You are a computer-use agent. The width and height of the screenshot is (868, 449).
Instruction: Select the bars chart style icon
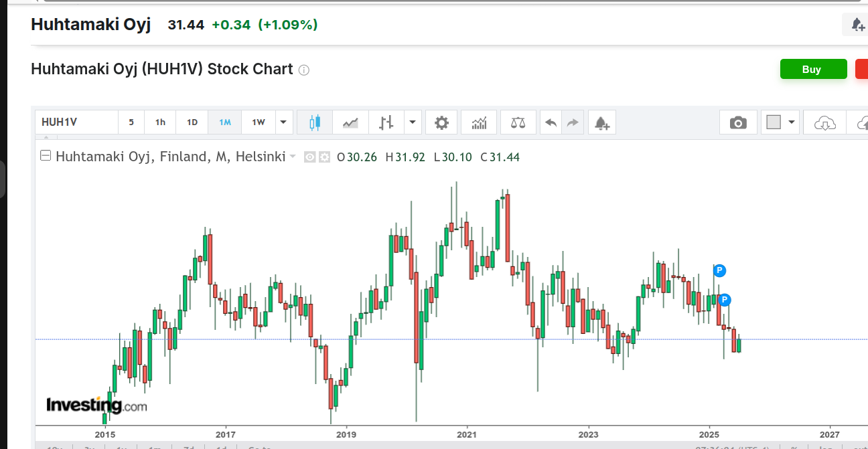(x=386, y=122)
